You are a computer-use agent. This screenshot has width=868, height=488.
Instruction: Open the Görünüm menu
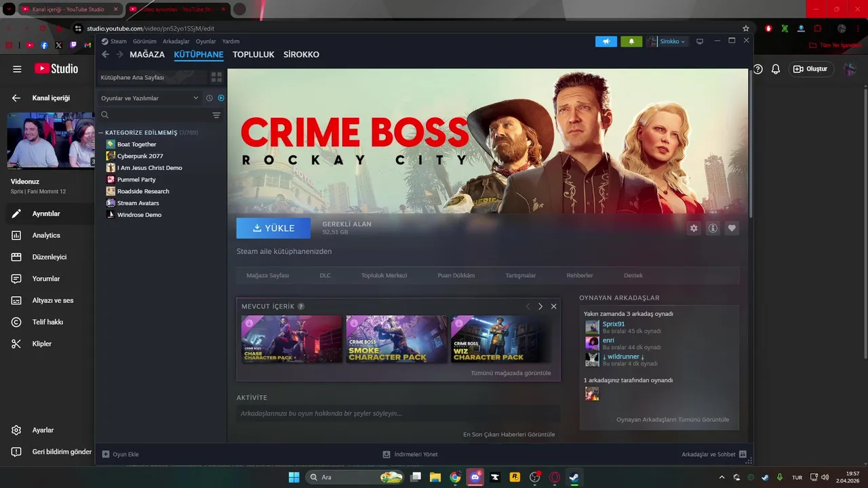point(145,41)
